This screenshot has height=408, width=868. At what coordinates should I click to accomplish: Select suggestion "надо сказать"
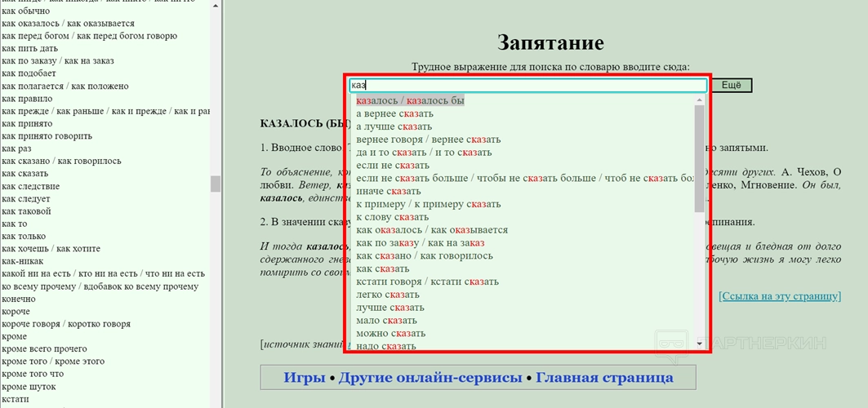(386, 346)
